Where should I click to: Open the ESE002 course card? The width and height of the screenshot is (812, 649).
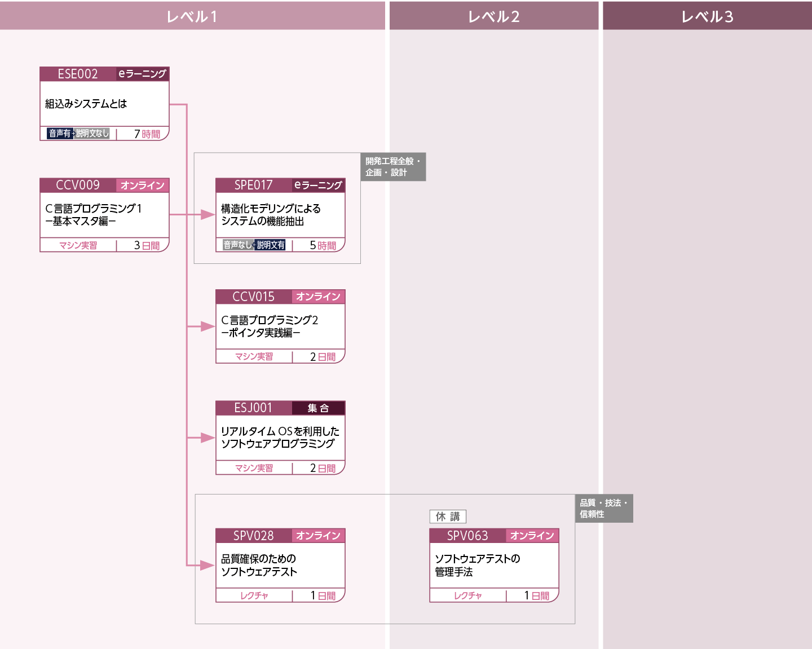click(104, 104)
